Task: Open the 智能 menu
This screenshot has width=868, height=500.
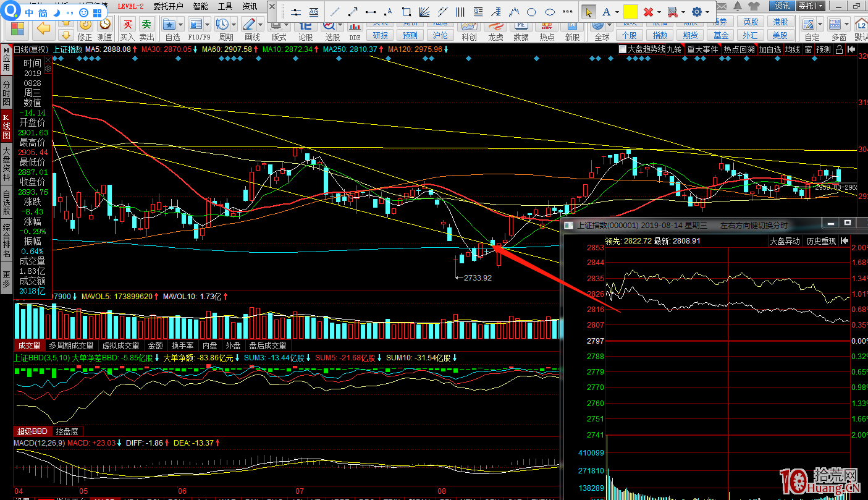Action: 200,6
